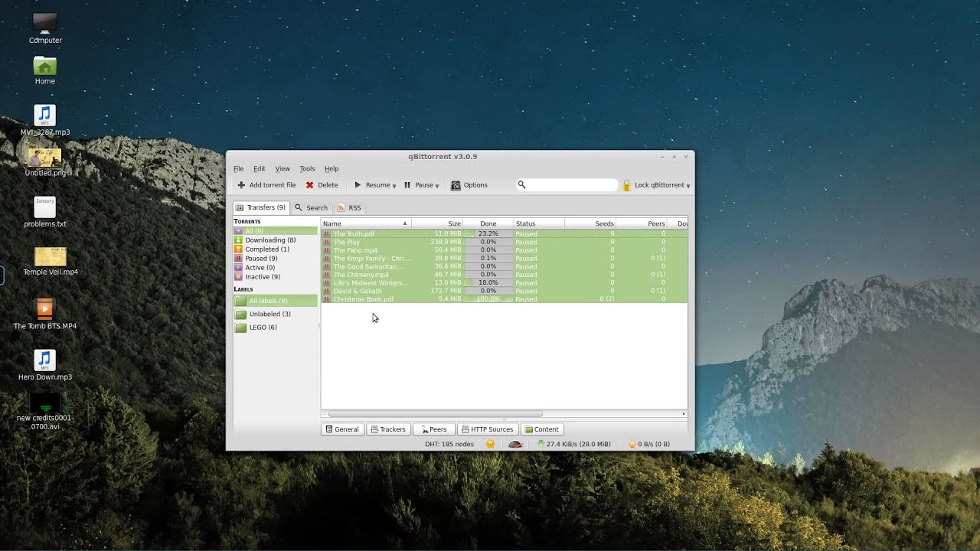Sort by the Status column header
This screenshot has height=551, width=980.
pyautogui.click(x=539, y=223)
